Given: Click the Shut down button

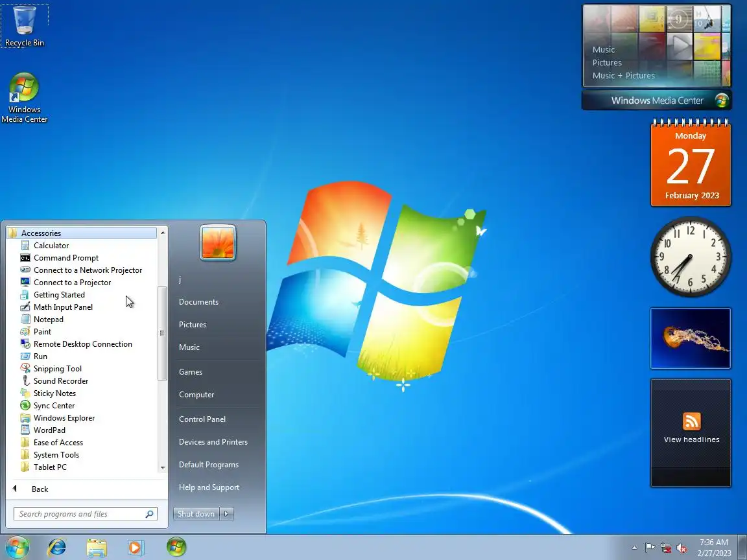Looking at the screenshot, I should (x=196, y=514).
